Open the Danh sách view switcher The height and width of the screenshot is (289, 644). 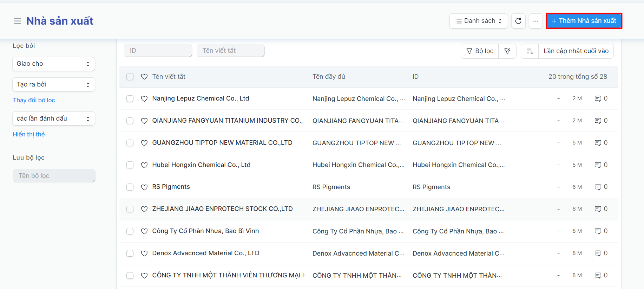point(478,21)
